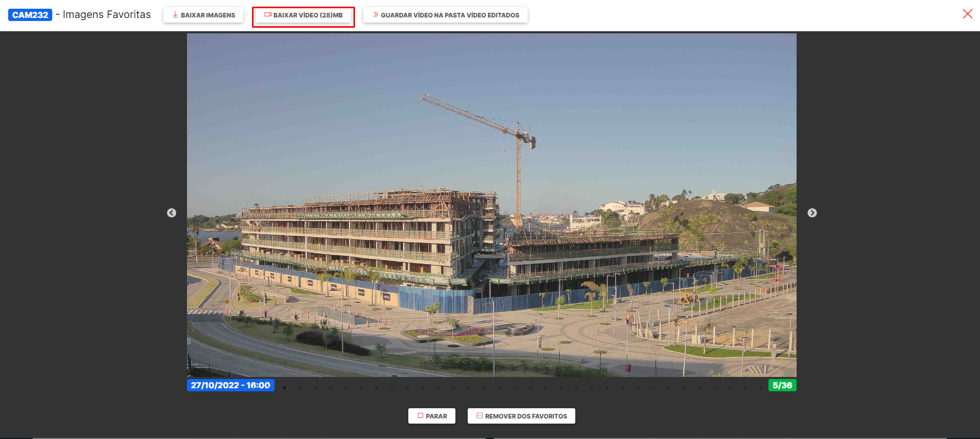Click the blue CAM232 camera badge
This screenshot has width=980, height=439.
[x=30, y=15]
